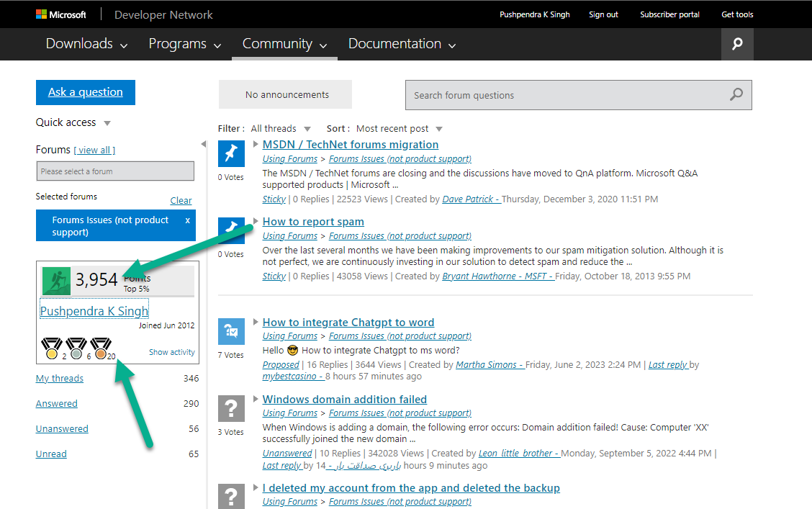
Task: Click mybestcasino user link
Action: coord(293,377)
